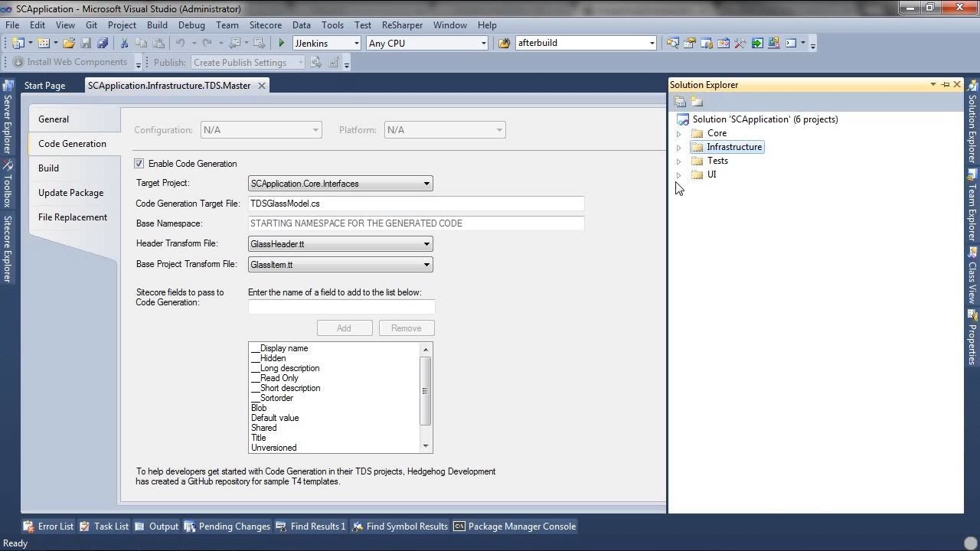
Task: Expand the Infrastructure folder arrow
Action: click(x=678, y=148)
